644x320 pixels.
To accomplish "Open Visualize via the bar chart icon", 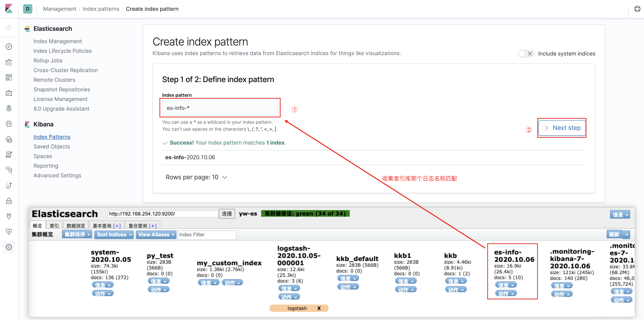I will pyautogui.click(x=9, y=62).
